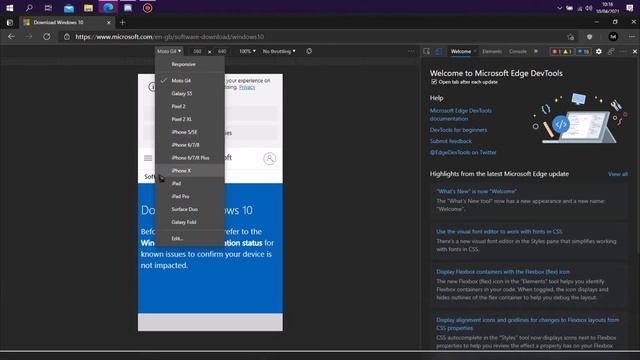640x360 pixels.
Task: Open device toolbar more options
Action: coord(411,51)
